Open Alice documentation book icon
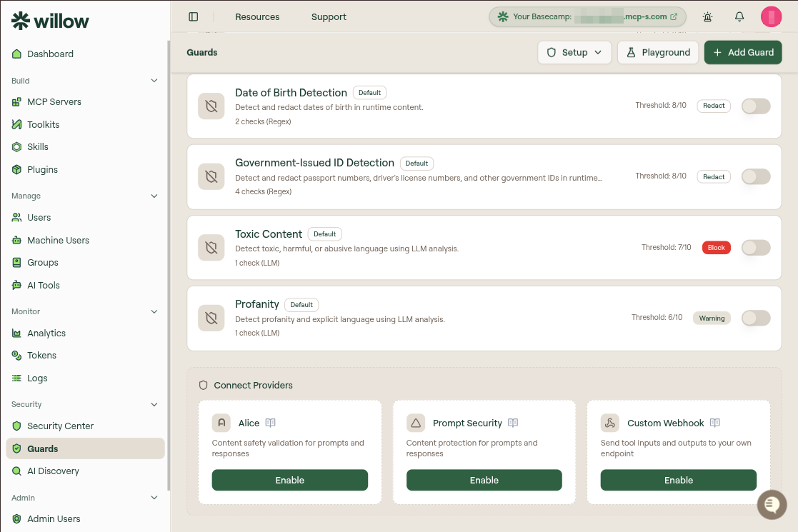798x532 pixels. 270,423
